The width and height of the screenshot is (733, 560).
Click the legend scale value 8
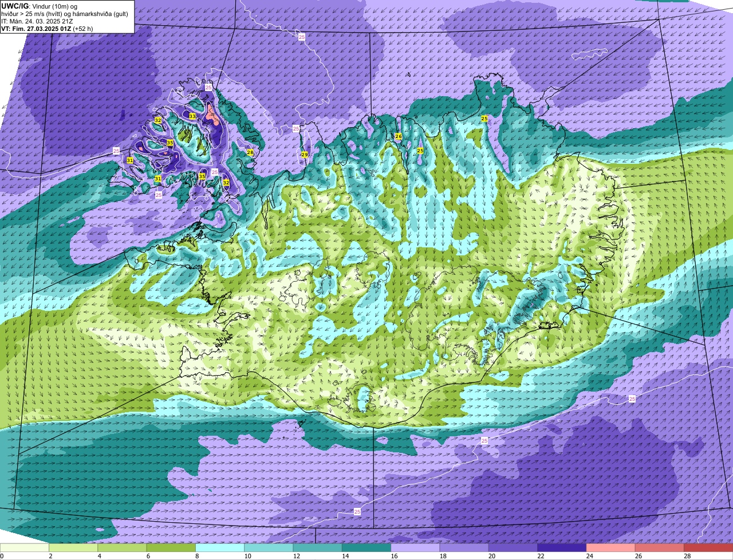click(x=196, y=556)
